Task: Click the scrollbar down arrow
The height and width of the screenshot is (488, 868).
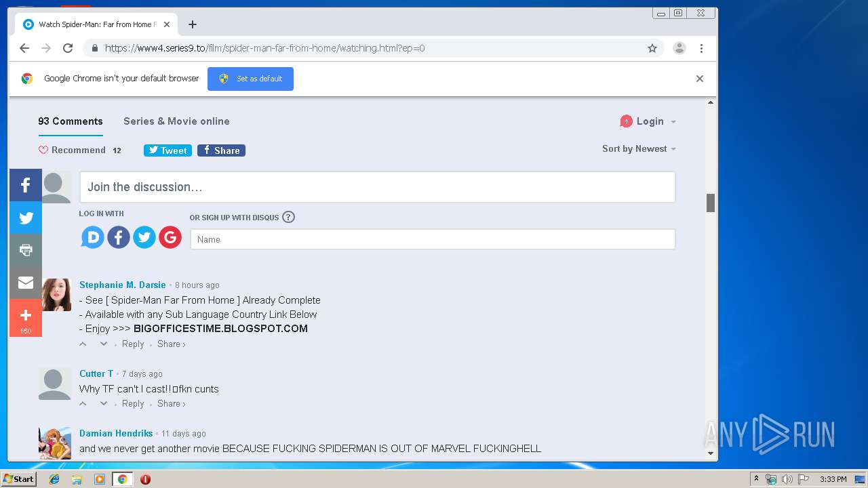Action: click(x=711, y=453)
